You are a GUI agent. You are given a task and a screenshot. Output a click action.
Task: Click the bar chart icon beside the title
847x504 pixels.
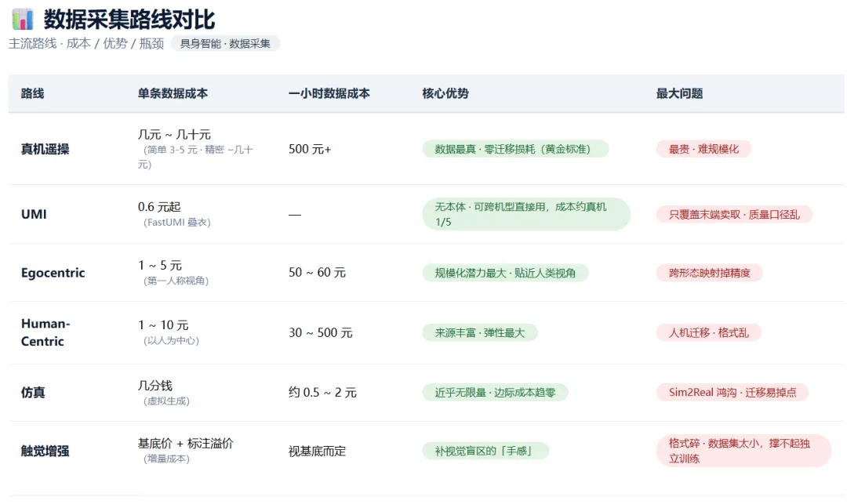pyautogui.click(x=23, y=20)
